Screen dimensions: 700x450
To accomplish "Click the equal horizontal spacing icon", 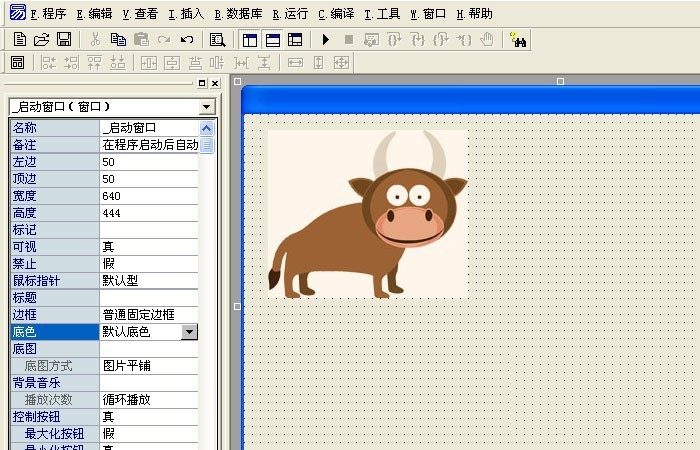I will 241,62.
